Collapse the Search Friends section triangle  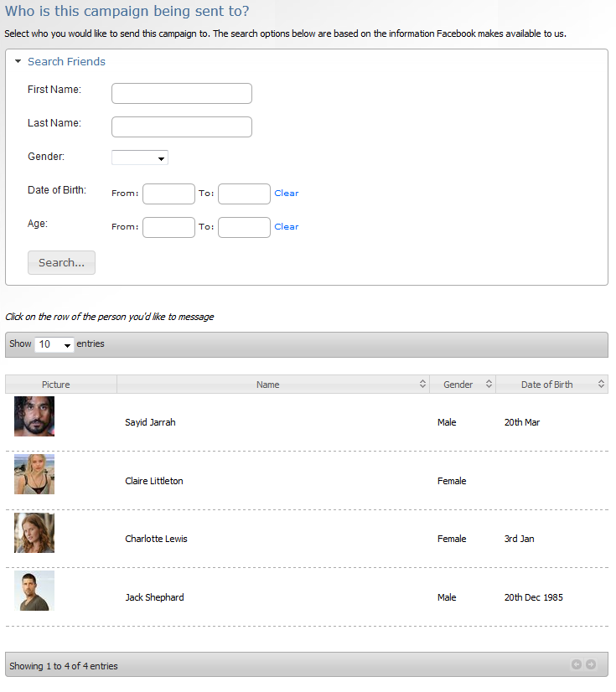(18, 61)
